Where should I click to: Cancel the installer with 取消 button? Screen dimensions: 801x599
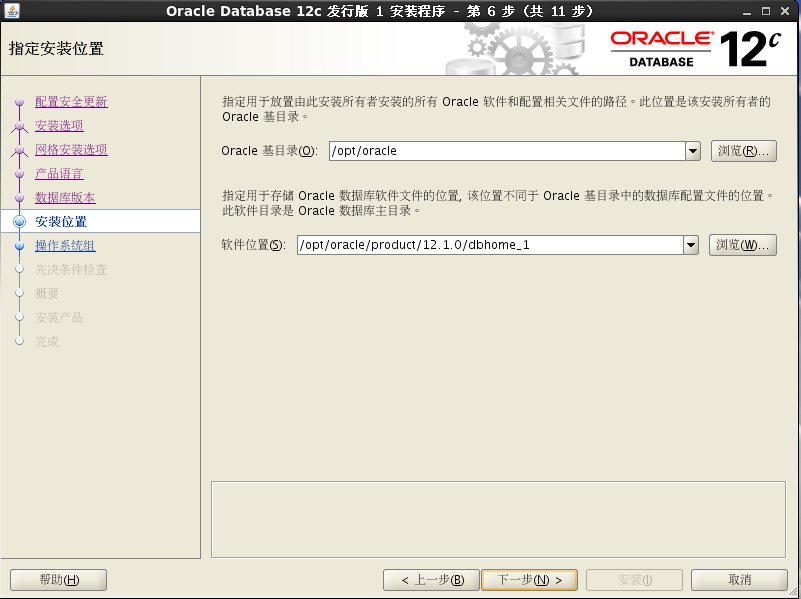tap(739, 580)
